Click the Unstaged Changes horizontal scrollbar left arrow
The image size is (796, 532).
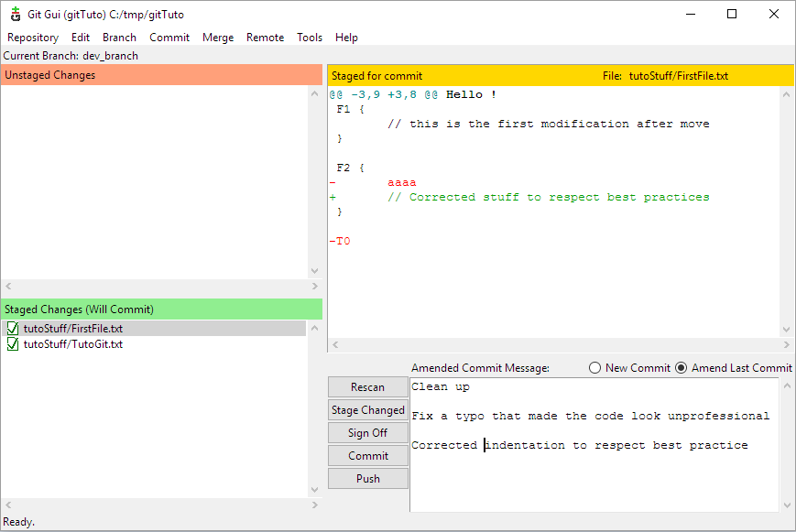8,287
